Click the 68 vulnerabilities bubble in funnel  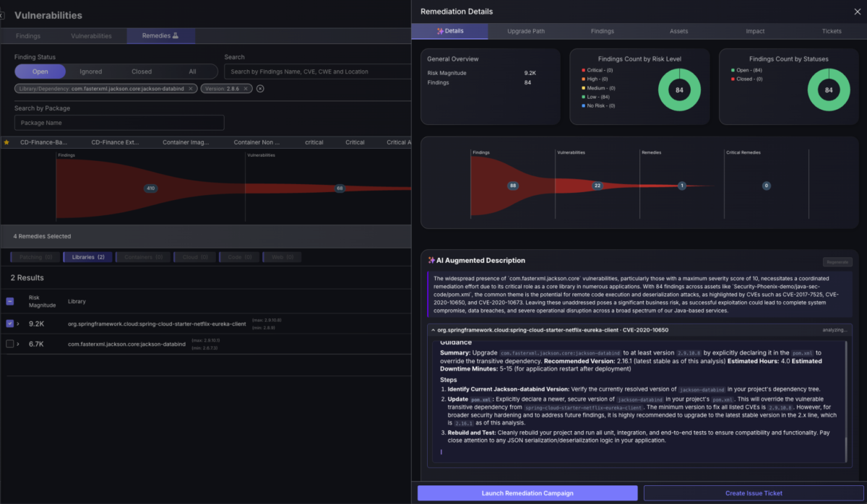pyautogui.click(x=340, y=188)
